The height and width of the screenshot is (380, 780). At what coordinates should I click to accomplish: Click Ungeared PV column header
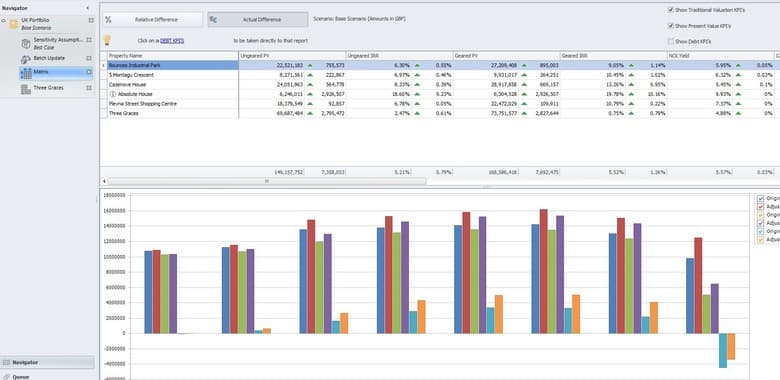click(x=292, y=56)
